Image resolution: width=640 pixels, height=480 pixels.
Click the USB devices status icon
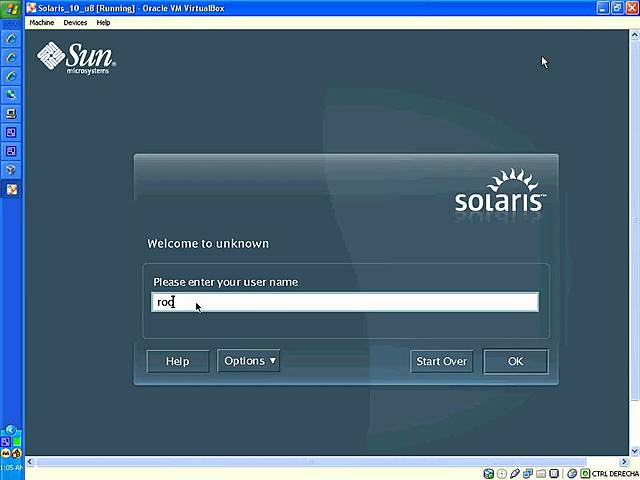pos(515,473)
